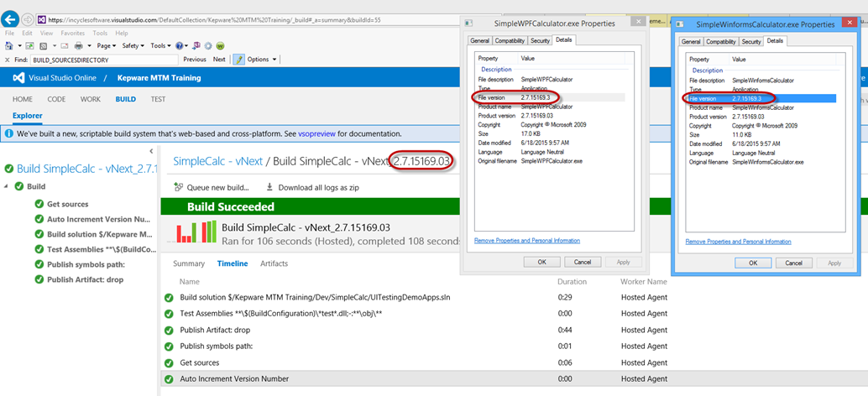868x396 pixels.
Task: Click the Find text input field
Action: (x=104, y=60)
